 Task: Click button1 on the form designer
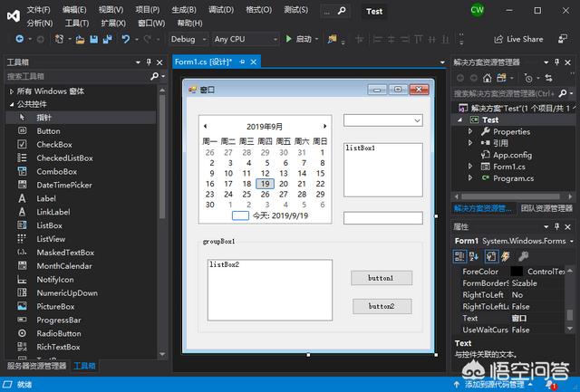[381, 278]
